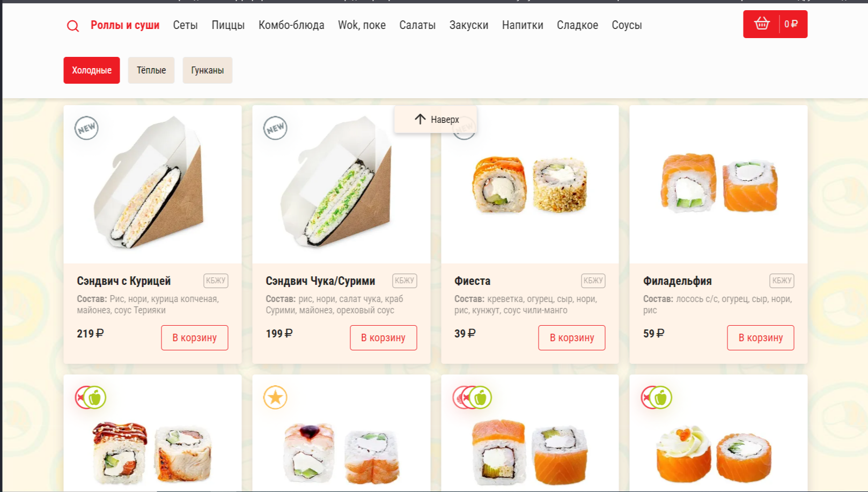Show КБЖУ info for Сэндвич с Курицей

(216, 281)
